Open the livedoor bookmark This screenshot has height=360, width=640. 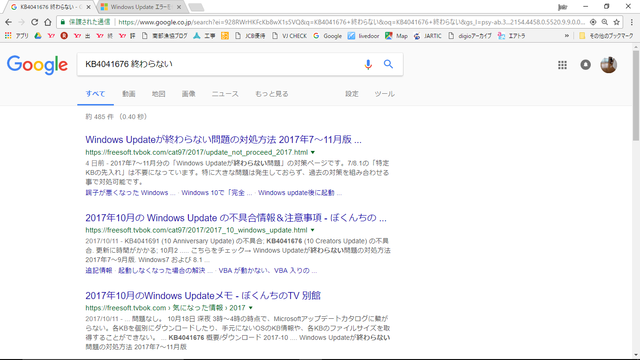364,36
